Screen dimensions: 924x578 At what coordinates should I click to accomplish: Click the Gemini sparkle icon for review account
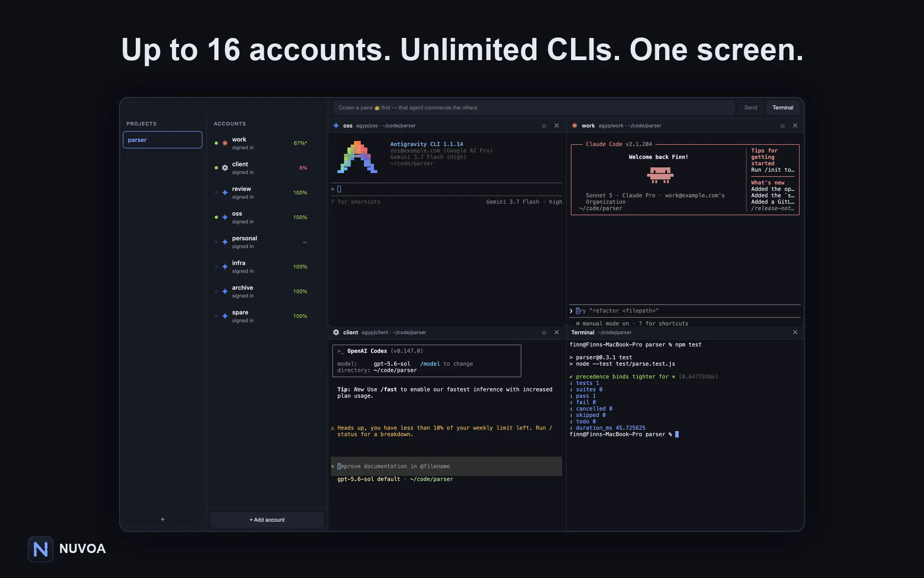tap(225, 193)
